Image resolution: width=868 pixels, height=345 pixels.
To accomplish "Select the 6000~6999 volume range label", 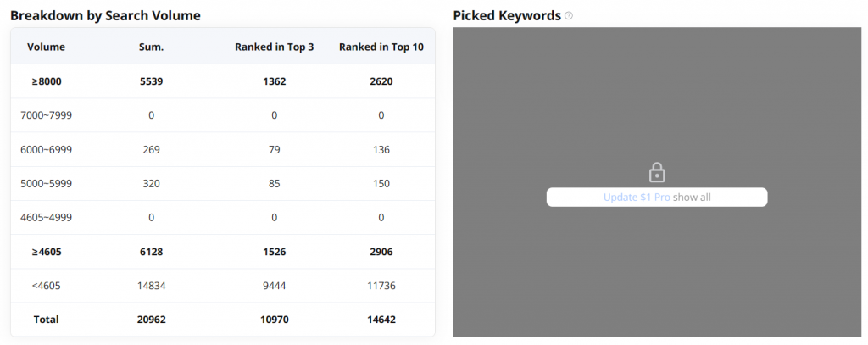I will tap(46, 149).
